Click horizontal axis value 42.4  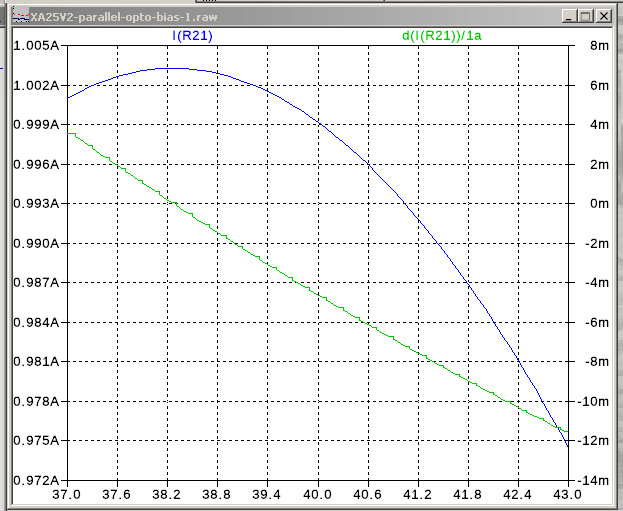coord(517,495)
